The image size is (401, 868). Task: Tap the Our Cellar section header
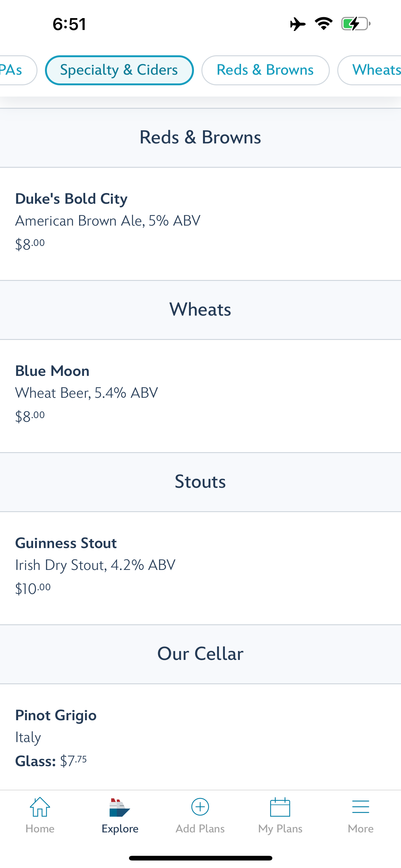click(x=200, y=654)
